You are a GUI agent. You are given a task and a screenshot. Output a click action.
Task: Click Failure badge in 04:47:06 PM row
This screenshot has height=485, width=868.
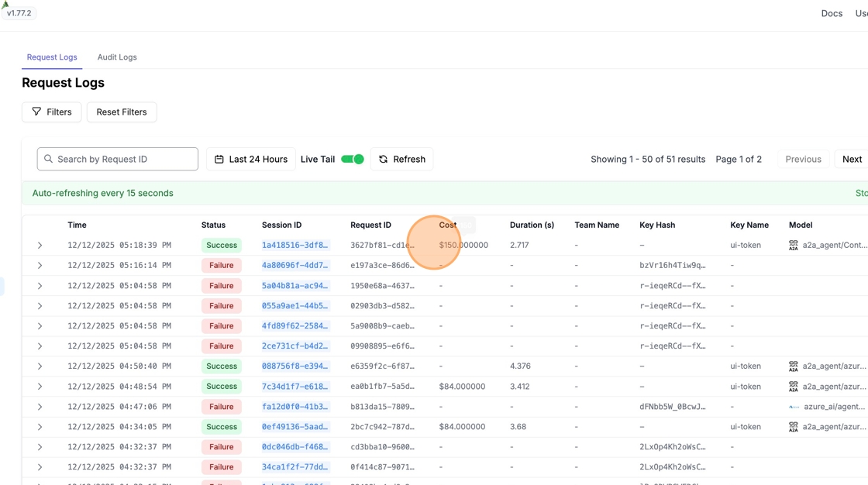click(222, 407)
